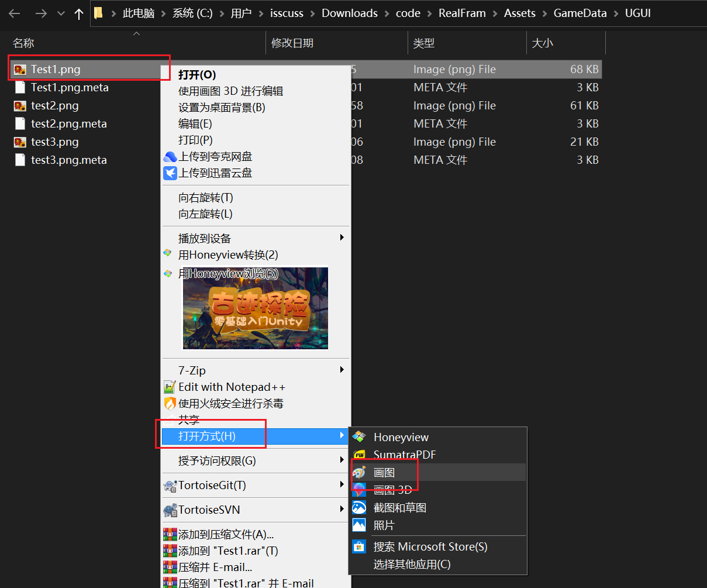The height and width of the screenshot is (588, 707).
Task: Select the test2.png.meta file icon
Action: click(x=20, y=124)
